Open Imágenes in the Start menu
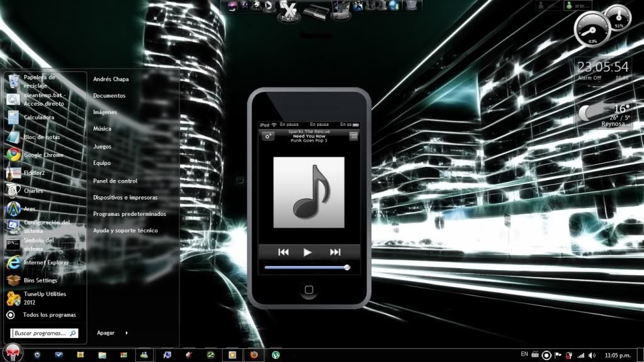Viewport: 644px width, 362px height. (105, 112)
